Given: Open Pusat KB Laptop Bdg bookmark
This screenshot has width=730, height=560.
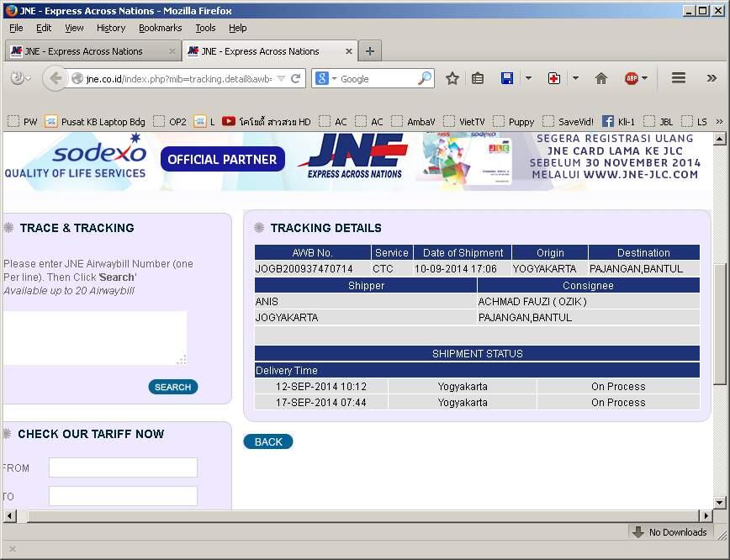Looking at the screenshot, I should click(95, 122).
